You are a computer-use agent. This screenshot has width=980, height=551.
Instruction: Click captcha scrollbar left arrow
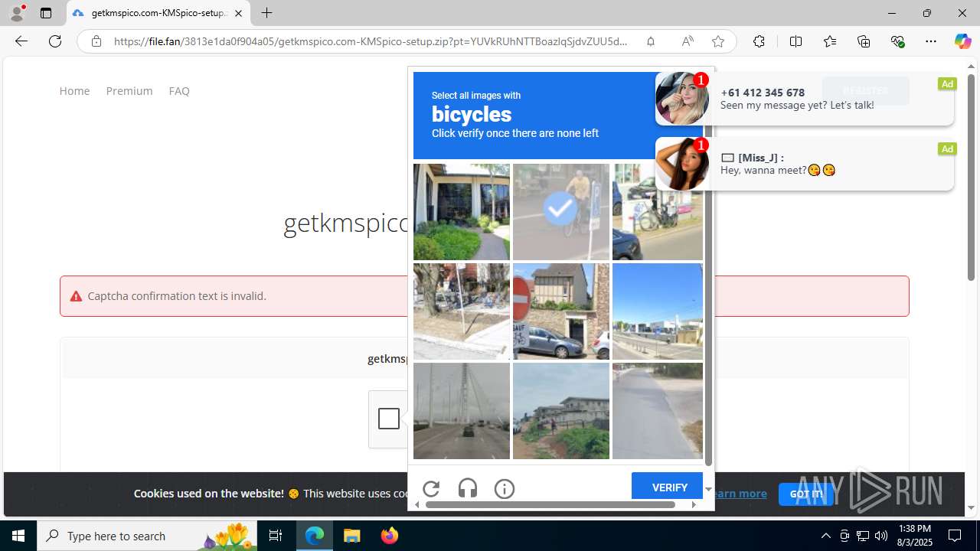417,504
